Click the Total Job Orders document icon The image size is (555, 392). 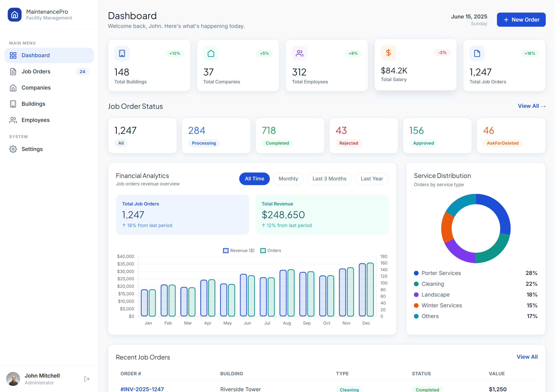pos(477,53)
